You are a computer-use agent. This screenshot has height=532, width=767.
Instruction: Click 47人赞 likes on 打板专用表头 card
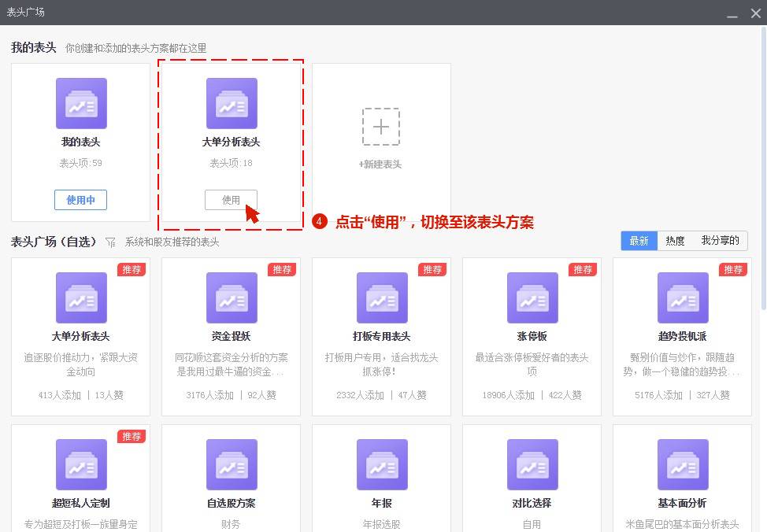tap(412, 395)
